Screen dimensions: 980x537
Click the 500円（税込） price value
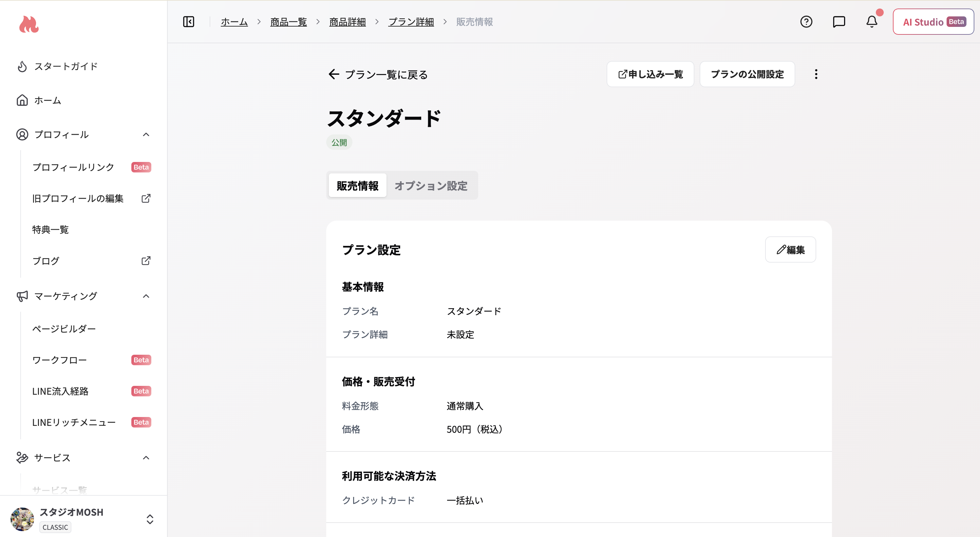pos(475,429)
